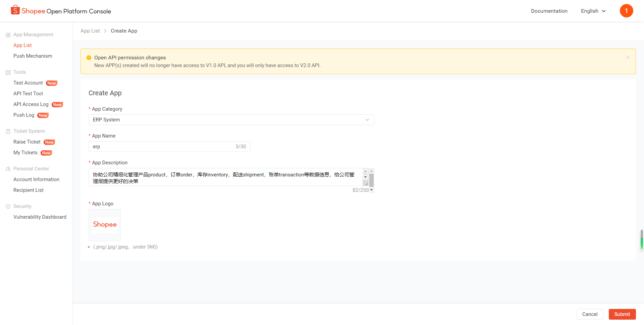Click the App Management section icon
Viewport: 644px width, 325px height.
[x=8, y=35]
